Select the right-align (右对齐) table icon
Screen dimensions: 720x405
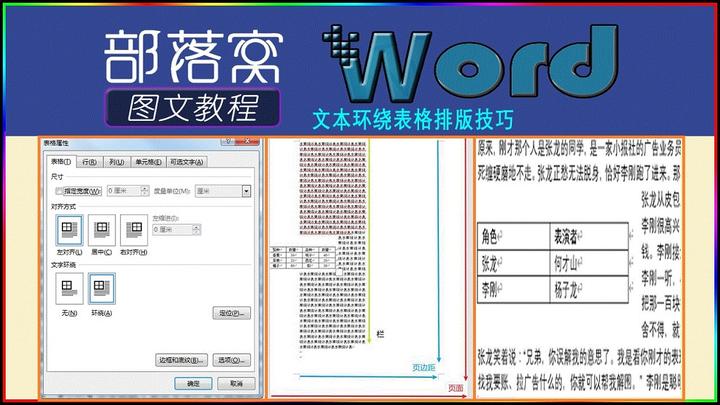pyautogui.click(x=134, y=230)
